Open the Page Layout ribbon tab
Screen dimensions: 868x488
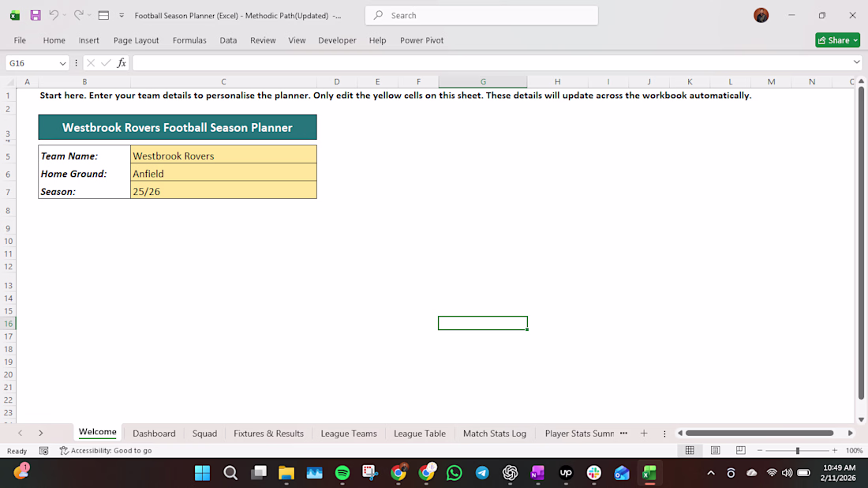coord(137,40)
